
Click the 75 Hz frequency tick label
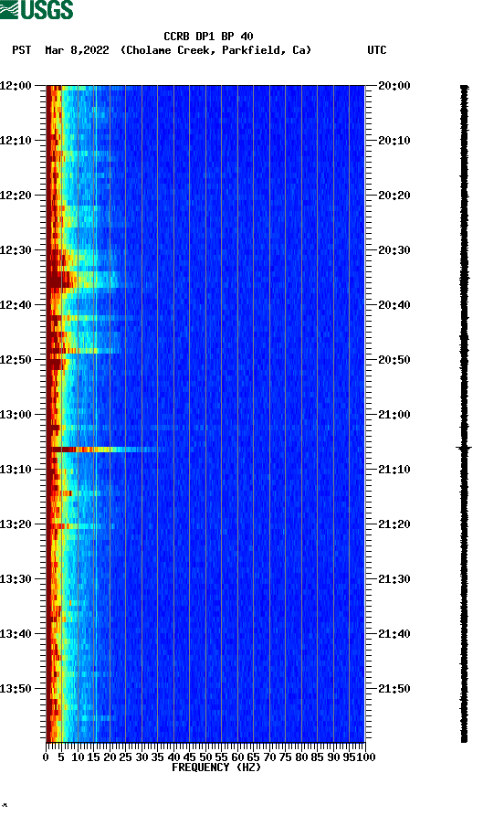tap(285, 757)
